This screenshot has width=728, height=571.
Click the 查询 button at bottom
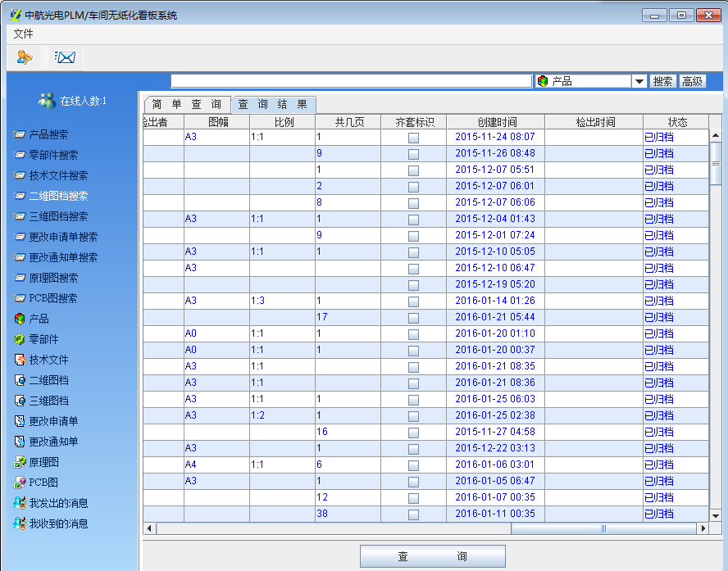[x=432, y=556]
